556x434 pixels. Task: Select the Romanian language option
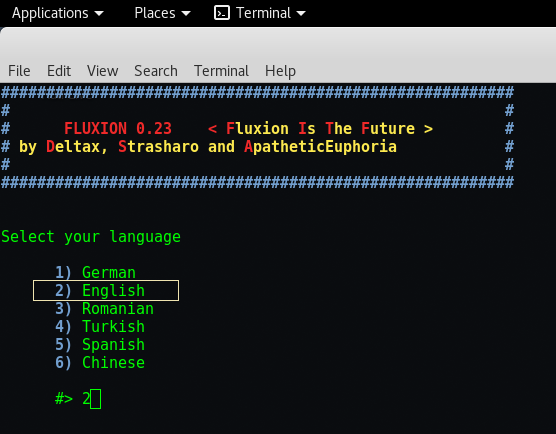pos(104,309)
